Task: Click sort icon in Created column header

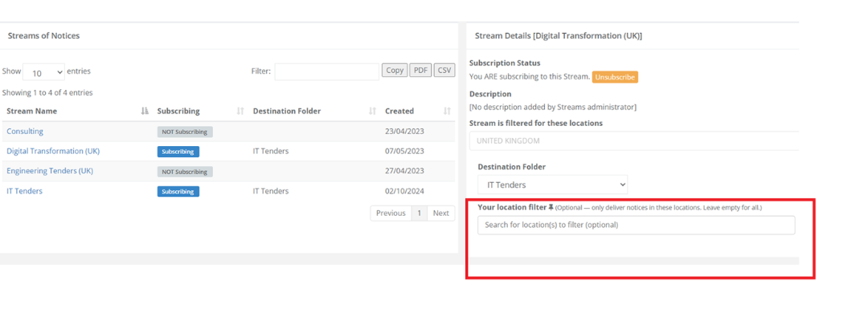Action: [447, 112]
